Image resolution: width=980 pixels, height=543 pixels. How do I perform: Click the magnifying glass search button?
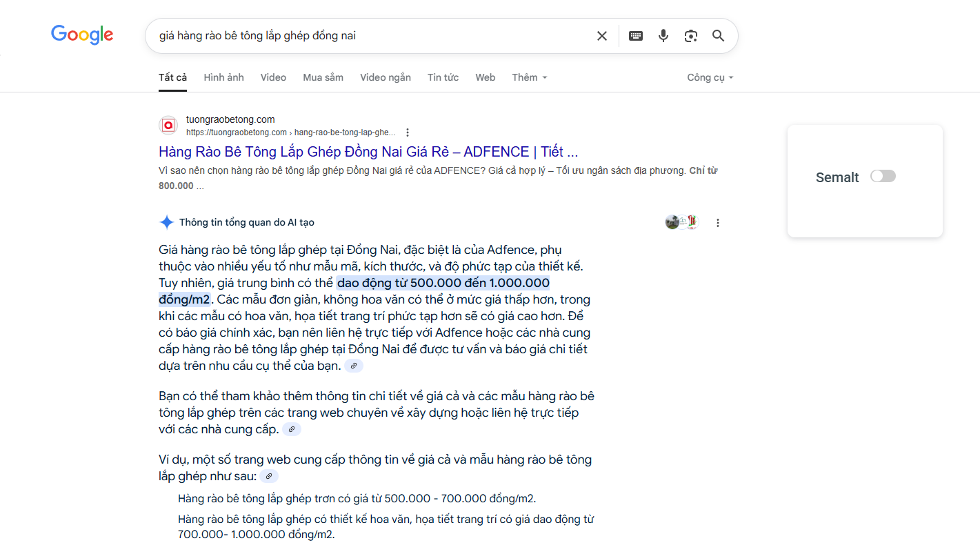coord(719,36)
